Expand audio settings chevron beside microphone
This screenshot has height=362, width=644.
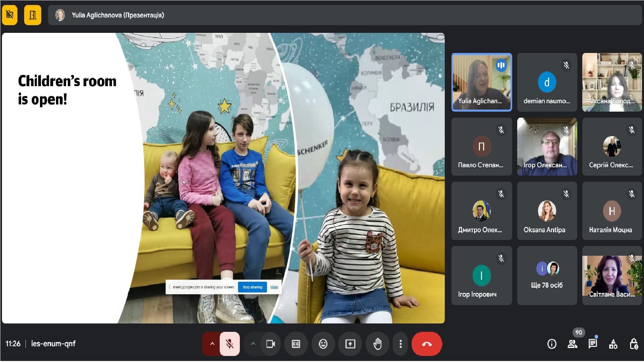[x=212, y=344]
